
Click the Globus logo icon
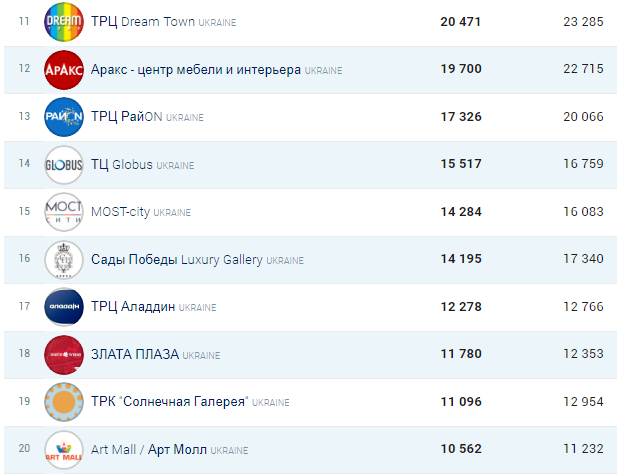tap(63, 165)
